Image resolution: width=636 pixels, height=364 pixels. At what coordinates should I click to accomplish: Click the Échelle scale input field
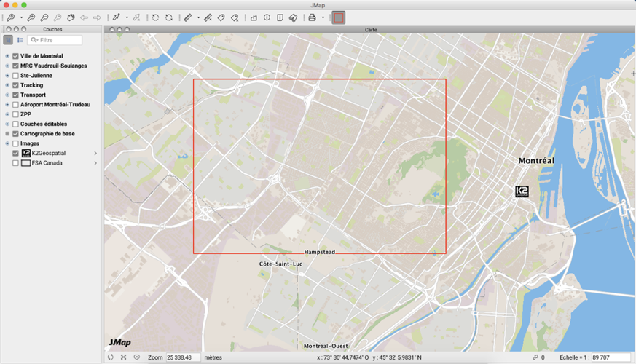[611, 357]
